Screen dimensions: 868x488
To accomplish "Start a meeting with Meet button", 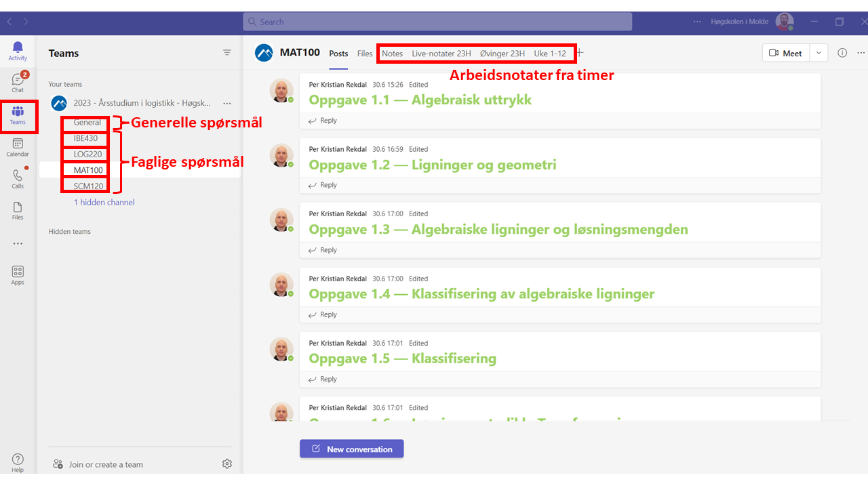I will click(786, 53).
